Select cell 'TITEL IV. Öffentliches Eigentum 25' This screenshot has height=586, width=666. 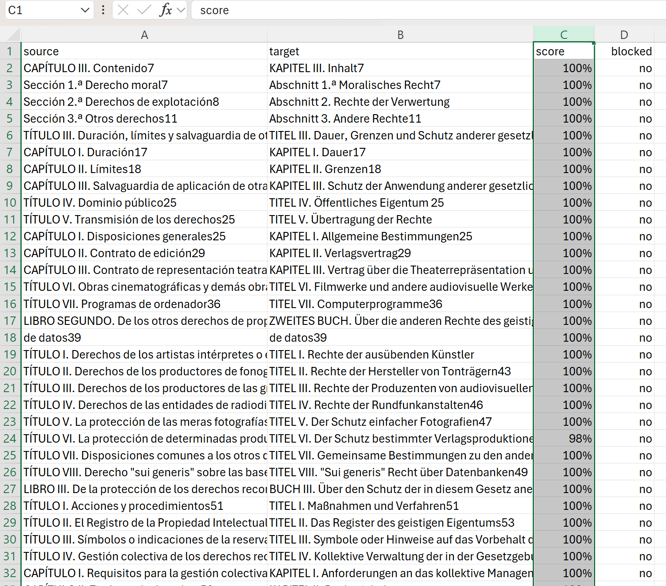tap(400, 203)
